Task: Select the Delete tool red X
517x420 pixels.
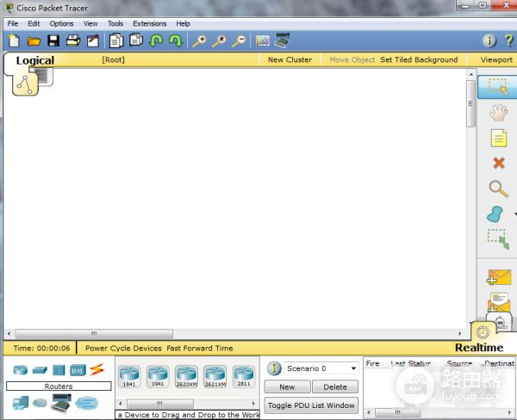Action: click(x=498, y=163)
